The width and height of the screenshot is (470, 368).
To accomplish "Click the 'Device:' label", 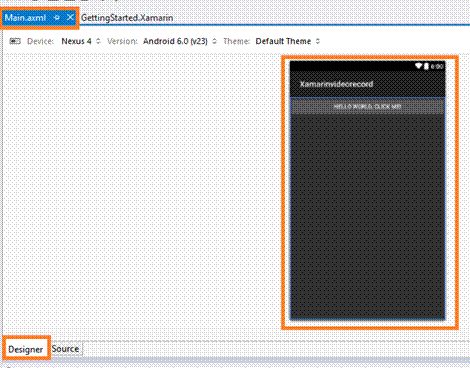I will point(40,41).
